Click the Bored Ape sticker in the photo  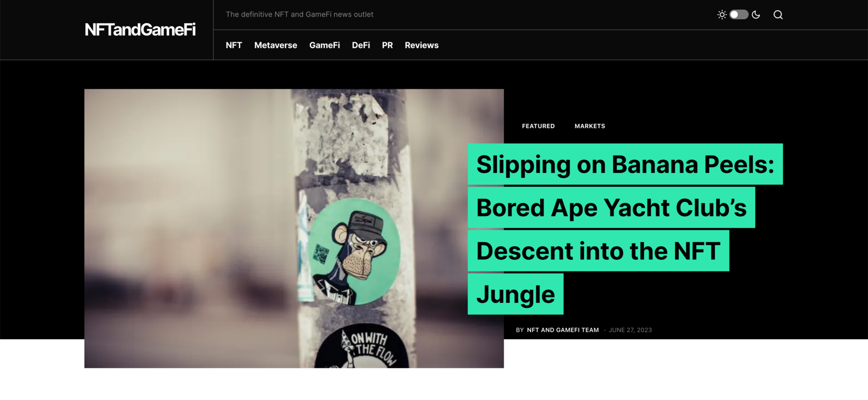tap(355, 251)
